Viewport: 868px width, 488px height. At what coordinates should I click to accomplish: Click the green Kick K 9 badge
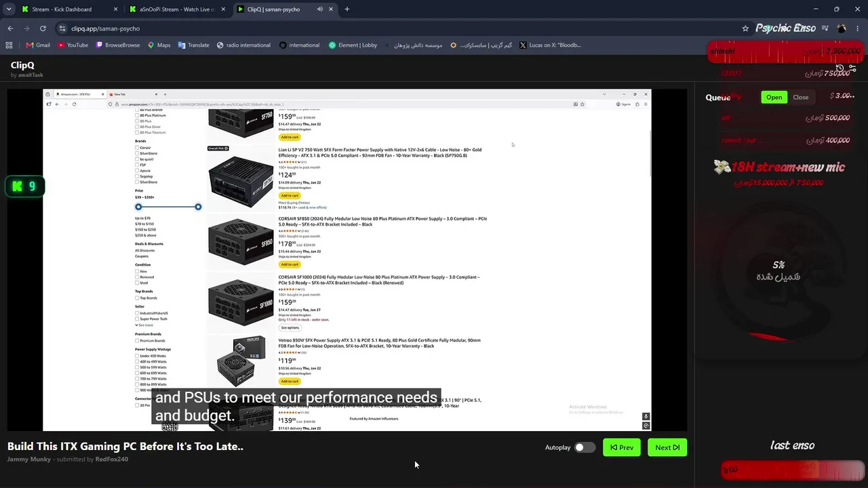click(25, 186)
